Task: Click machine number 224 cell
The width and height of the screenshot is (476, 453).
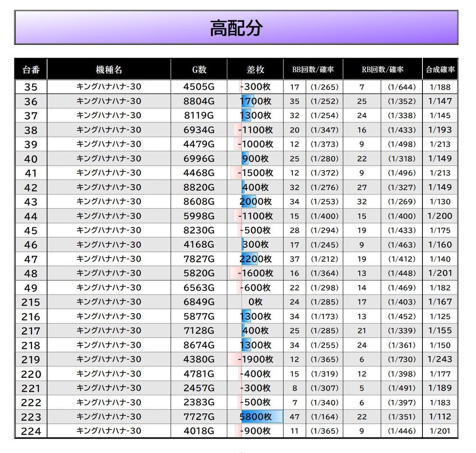Action: 31,431
